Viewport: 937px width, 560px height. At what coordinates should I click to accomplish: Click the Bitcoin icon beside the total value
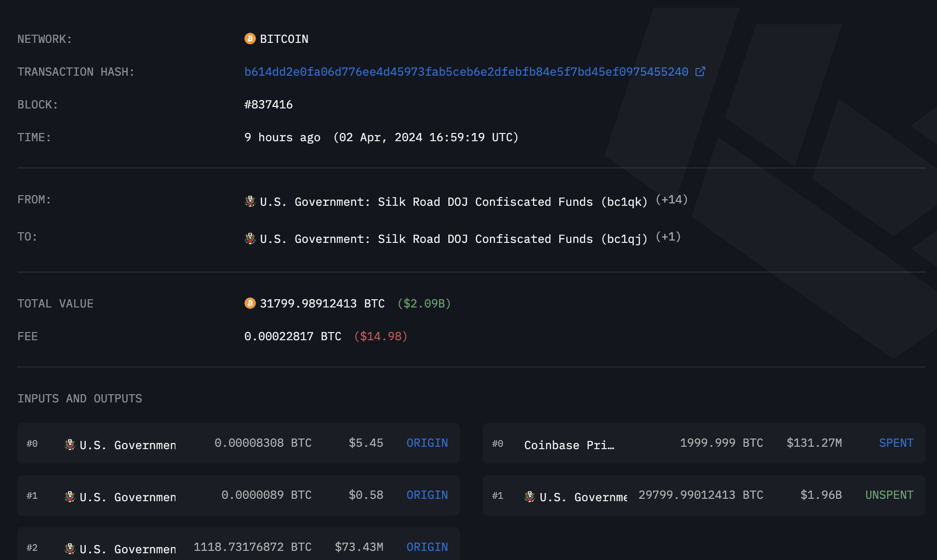click(x=250, y=303)
